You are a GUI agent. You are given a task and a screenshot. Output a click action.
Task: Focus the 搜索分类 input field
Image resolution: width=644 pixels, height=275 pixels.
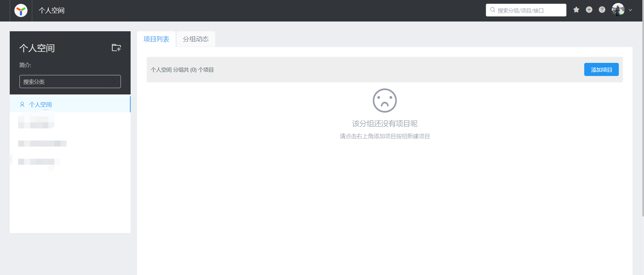70,81
